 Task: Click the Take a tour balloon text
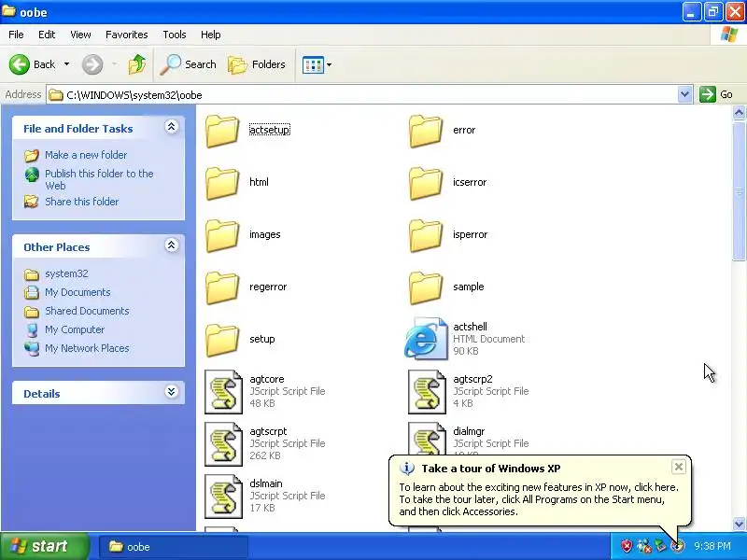click(x=539, y=499)
